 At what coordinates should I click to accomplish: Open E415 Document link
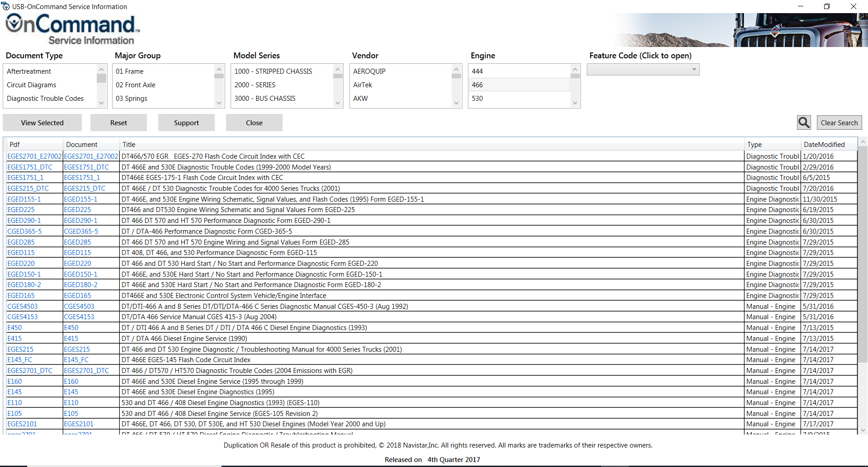point(71,338)
